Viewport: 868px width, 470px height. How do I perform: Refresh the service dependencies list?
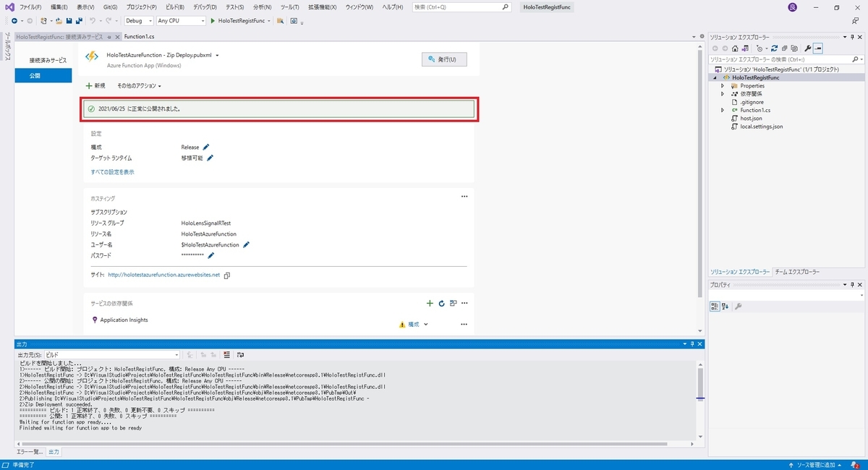point(441,303)
